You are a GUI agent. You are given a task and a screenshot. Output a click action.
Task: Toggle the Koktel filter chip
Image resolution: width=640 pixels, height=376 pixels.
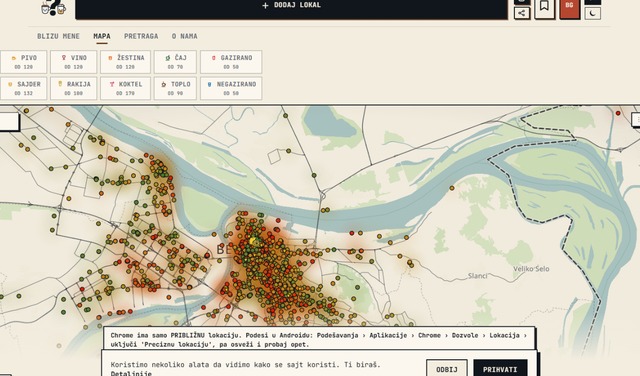pyautogui.click(x=125, y=88)
